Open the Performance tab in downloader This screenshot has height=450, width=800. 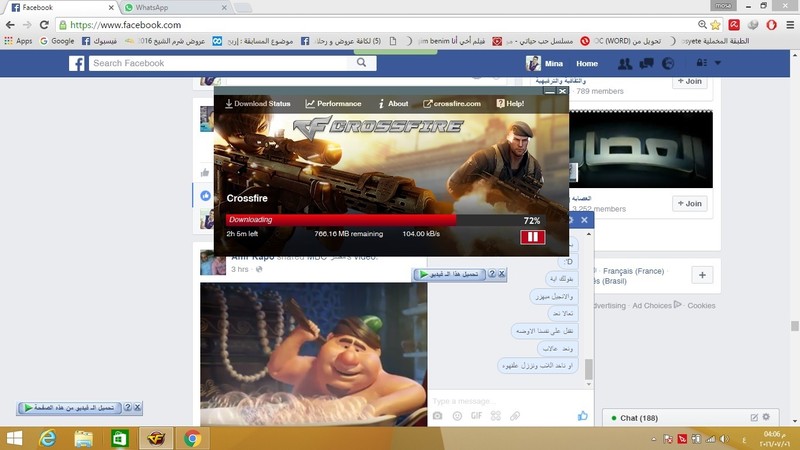tap(334, 103)
